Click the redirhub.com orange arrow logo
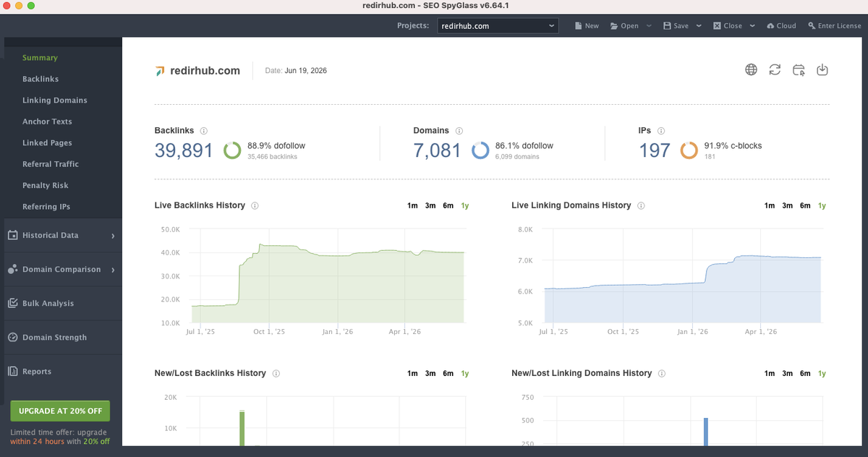 click(x=160, y=71)
